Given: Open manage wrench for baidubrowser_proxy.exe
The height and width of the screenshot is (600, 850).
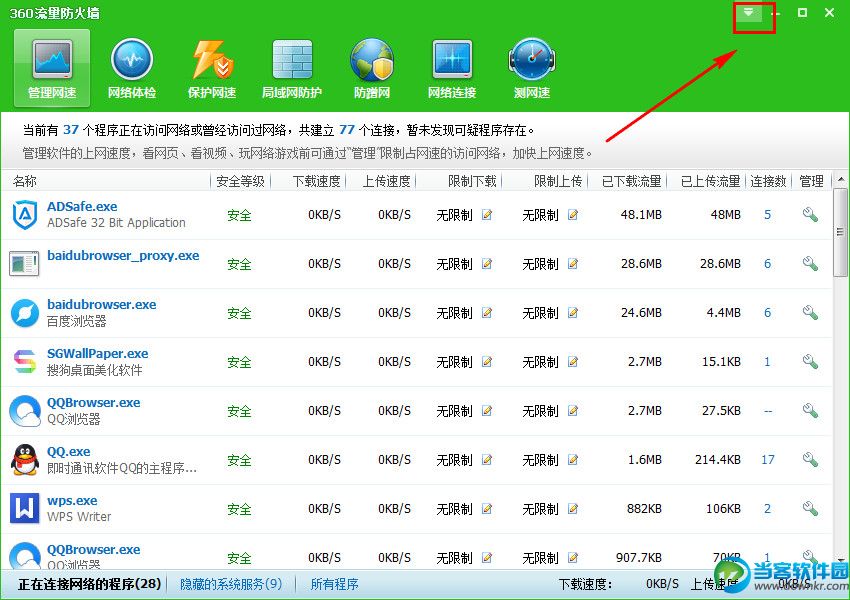Looking at the screenshot, I should pyautogui.click(x=810, y=264).
